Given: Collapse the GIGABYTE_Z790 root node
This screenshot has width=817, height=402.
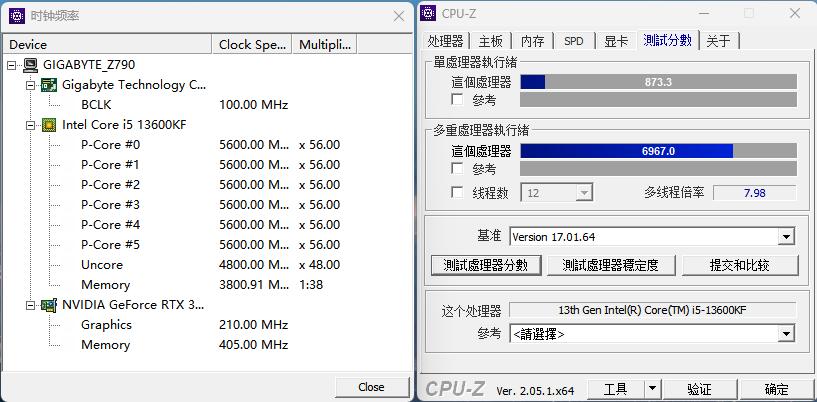Looking at the screenshot, I should [12, 65].
